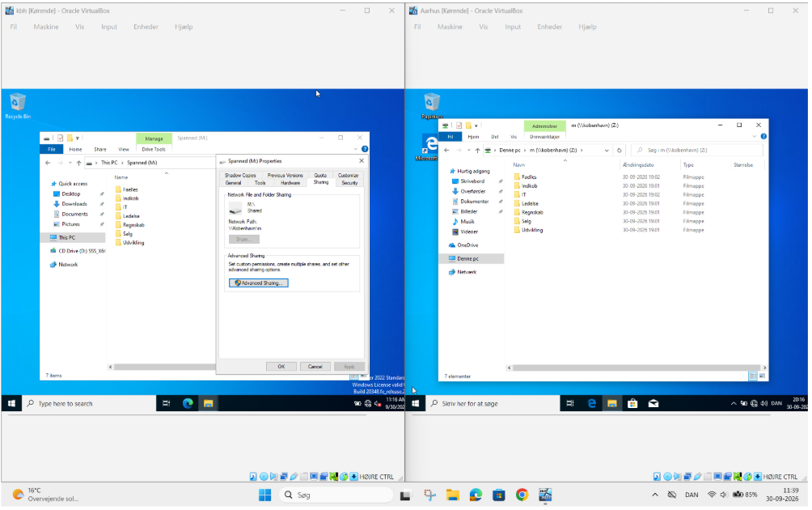The image size is (812, 510).
Task: Launch Chrome from host taskbar
Action: coord(522,495)
